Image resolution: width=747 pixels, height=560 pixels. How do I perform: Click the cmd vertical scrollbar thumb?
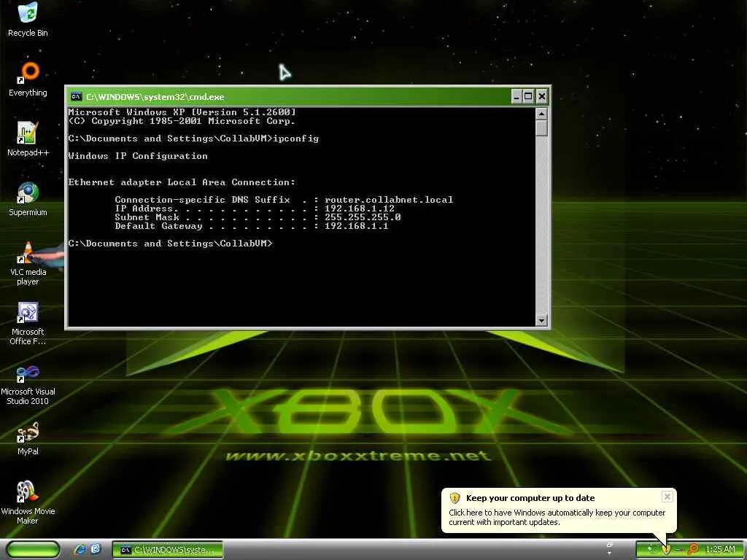541,128
